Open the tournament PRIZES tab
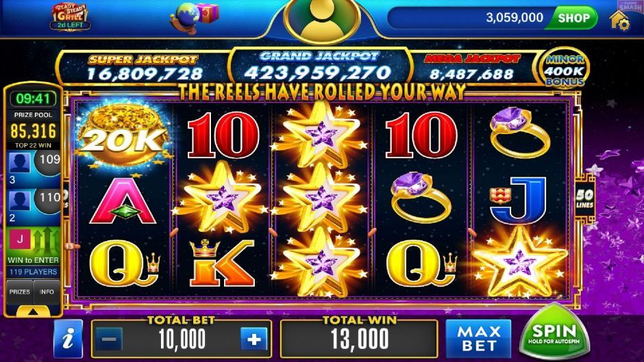Image resolution: width=644 pixels, height=362 pixels. click(20, 292)
